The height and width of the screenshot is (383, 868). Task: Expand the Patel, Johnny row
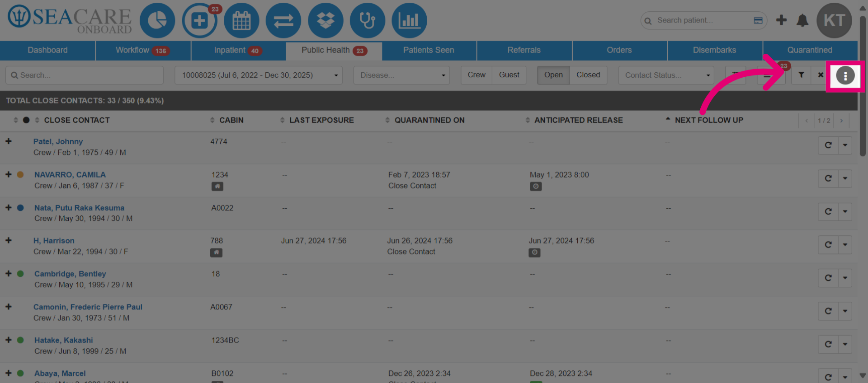9,141
